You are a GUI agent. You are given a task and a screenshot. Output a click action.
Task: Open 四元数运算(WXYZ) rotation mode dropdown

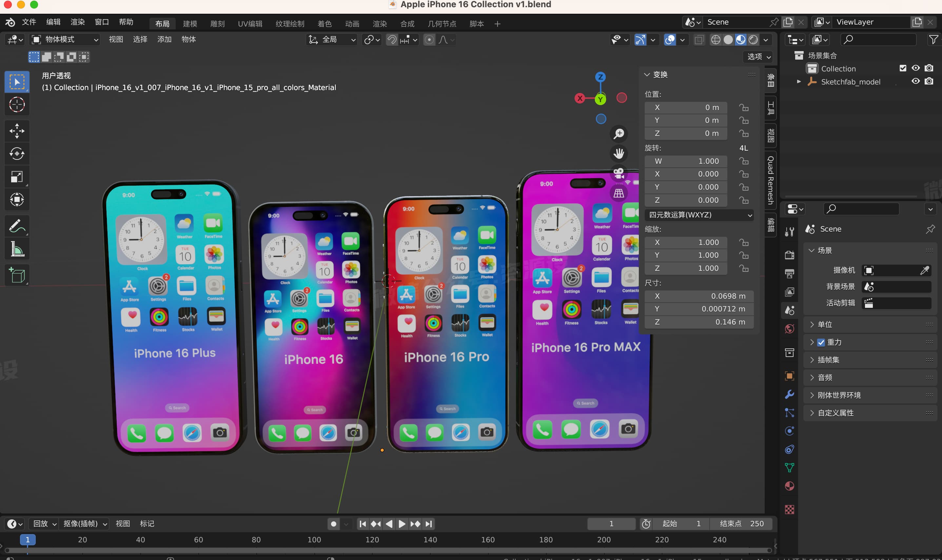pos(699,215)
